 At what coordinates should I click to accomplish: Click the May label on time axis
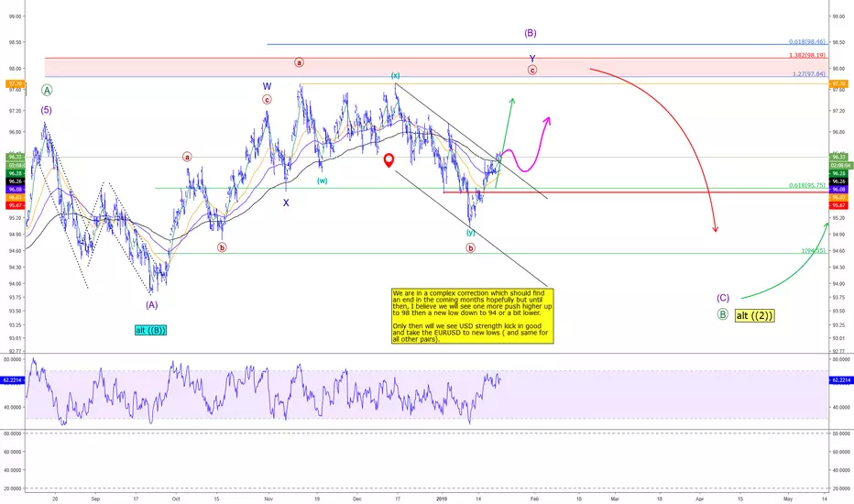coord(787,499)
